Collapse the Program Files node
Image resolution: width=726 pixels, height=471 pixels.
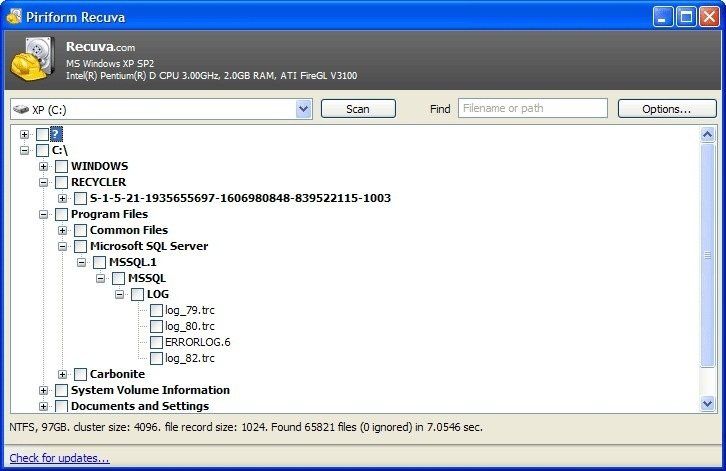[x=44, y=214]
